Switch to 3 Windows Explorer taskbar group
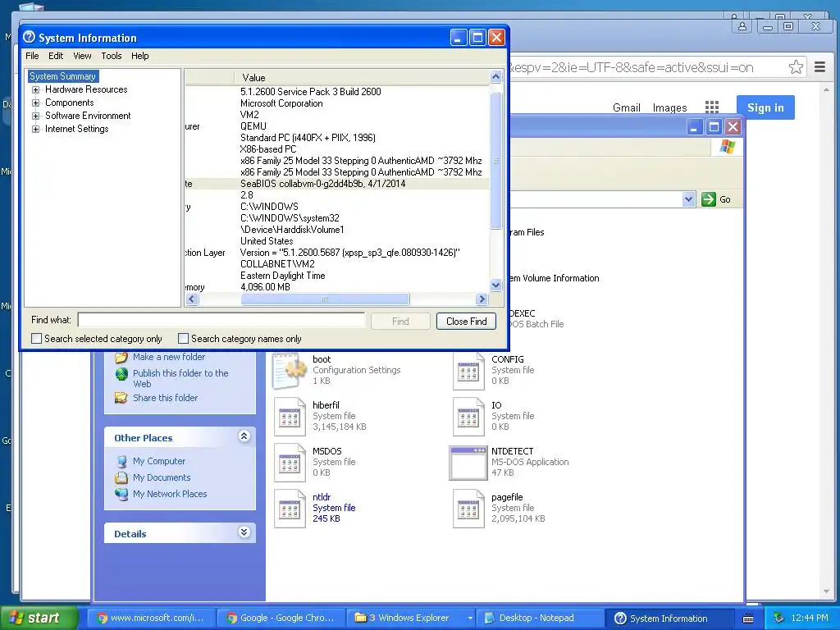This screenshot has height=630, width=840. coord(413,619)
